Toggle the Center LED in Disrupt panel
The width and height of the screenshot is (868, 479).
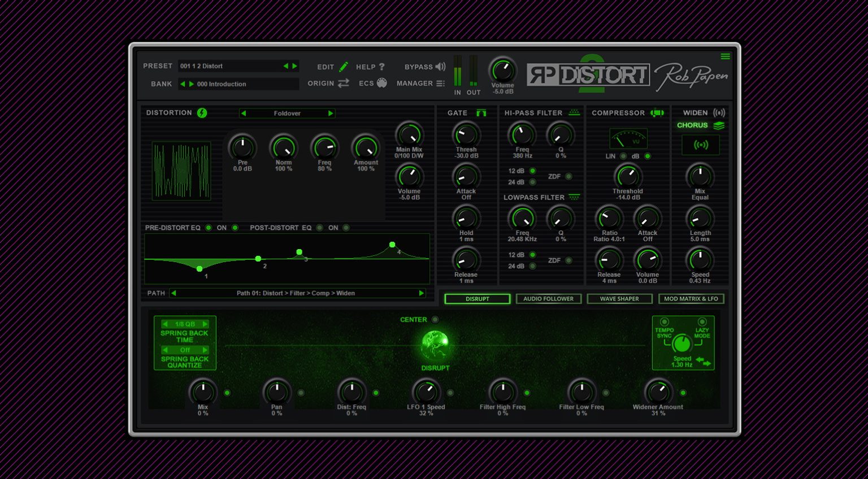point(435,320)
